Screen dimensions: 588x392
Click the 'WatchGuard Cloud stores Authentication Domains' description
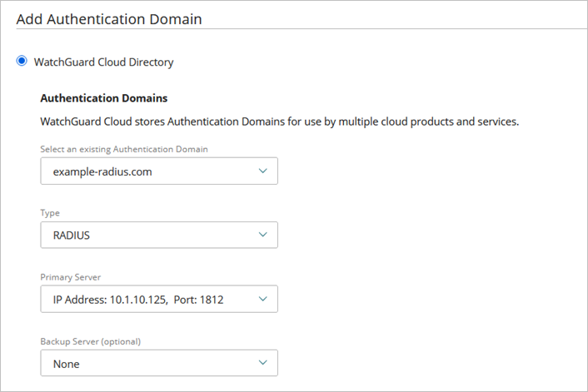[x=279, y=122]
